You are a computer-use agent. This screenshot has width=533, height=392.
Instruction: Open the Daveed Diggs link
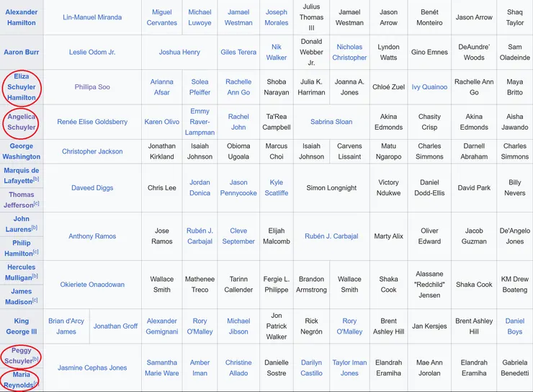[x=92, y=188]
